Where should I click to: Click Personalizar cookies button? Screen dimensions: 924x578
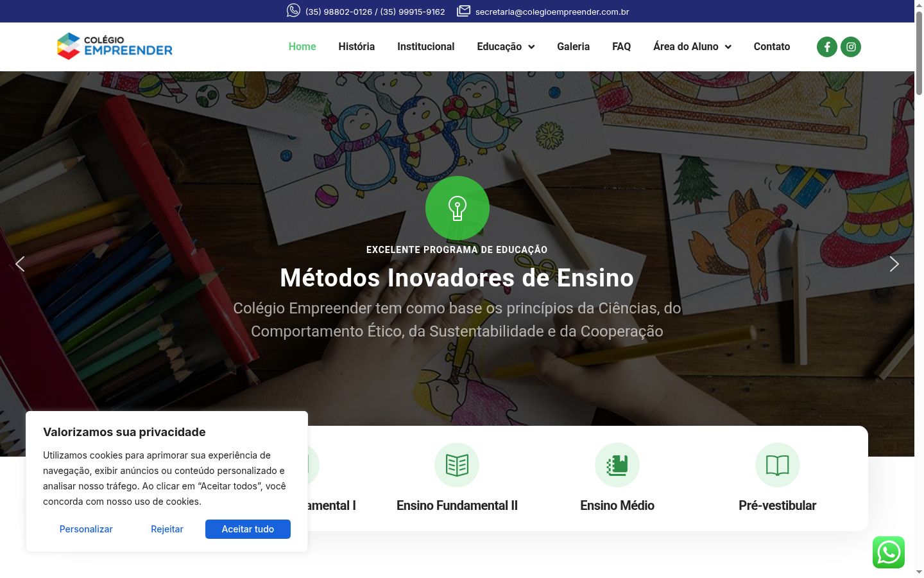(86, 529)
